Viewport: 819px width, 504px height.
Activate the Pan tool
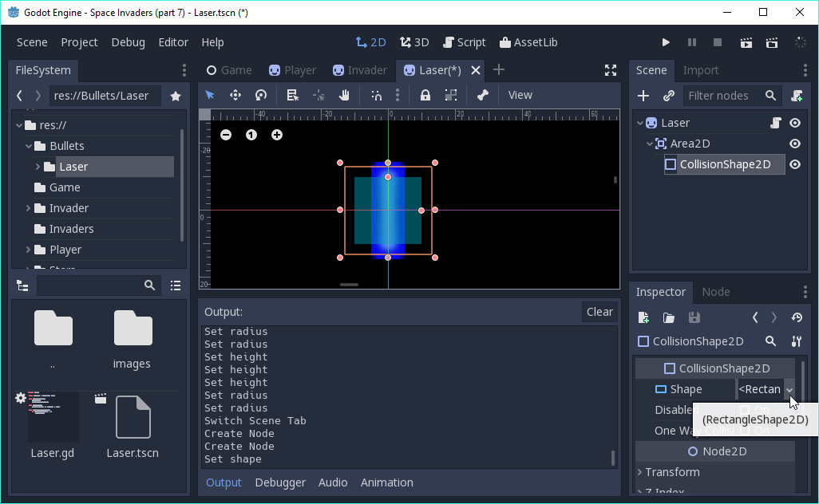pos(344,95)
